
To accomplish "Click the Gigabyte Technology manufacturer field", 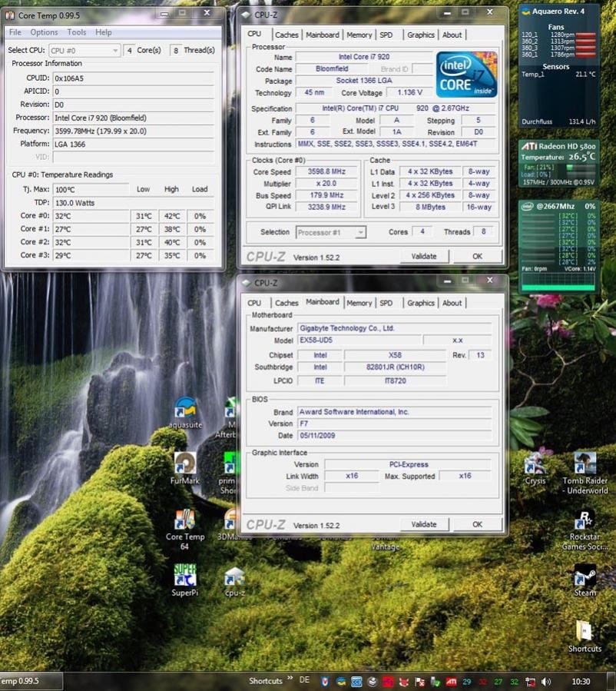I will point(395,328).
